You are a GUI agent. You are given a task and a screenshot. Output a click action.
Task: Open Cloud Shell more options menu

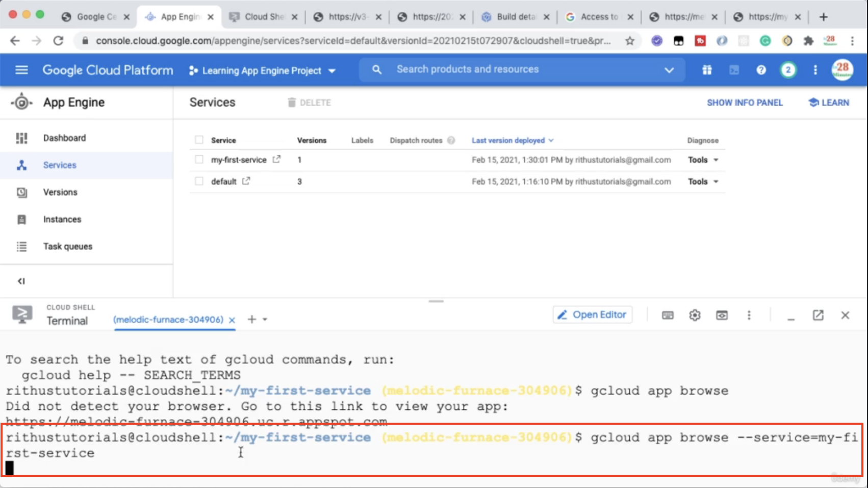click(749, 315)
